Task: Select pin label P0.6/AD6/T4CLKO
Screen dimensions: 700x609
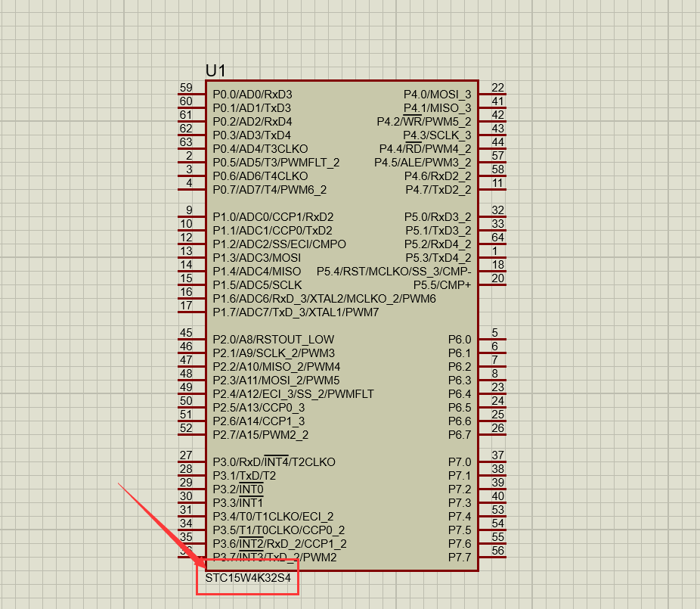Action: [x=260, y=176]
